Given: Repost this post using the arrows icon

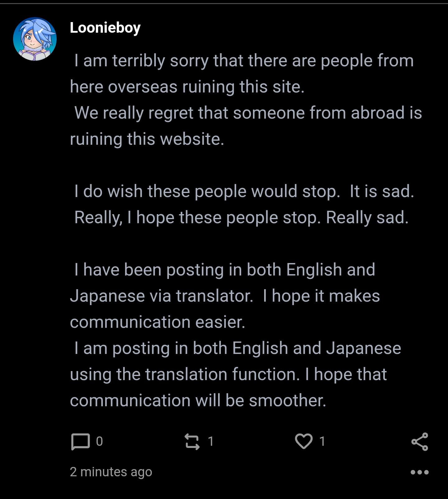Looking at the screenshot, I should click(x=192, y=441).
